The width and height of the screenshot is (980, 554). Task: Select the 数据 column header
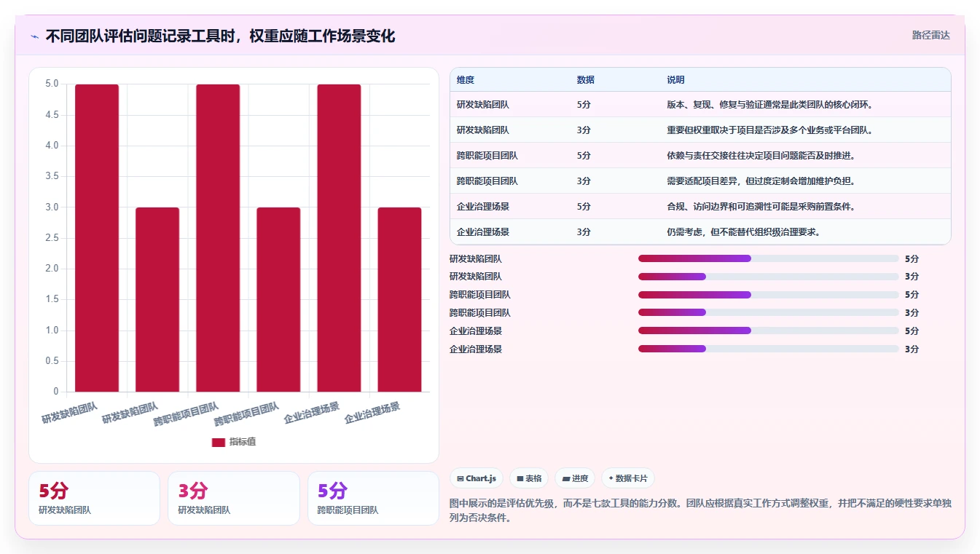586,80
